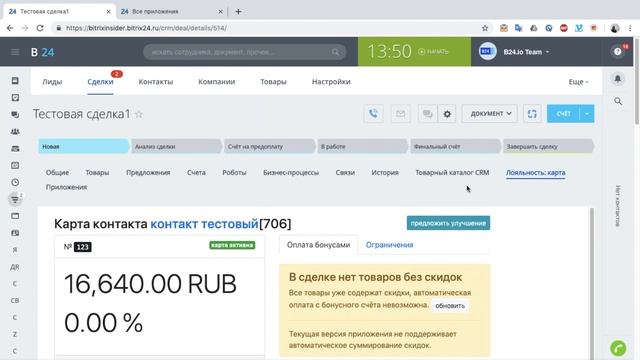Close the Тестовая сделка1 browser tab
Screen dimensions: 640x360
click(x=108, y=11)
